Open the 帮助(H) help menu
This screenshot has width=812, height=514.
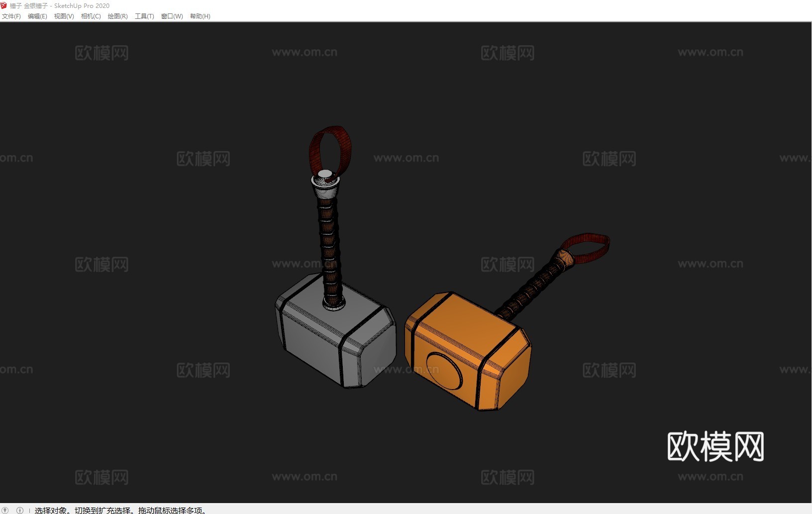[200, 16]
